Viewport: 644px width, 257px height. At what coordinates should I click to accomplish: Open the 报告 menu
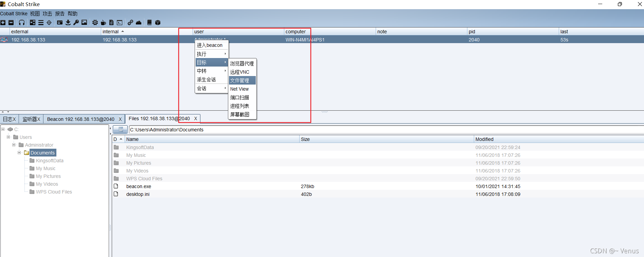pos(60,14)
